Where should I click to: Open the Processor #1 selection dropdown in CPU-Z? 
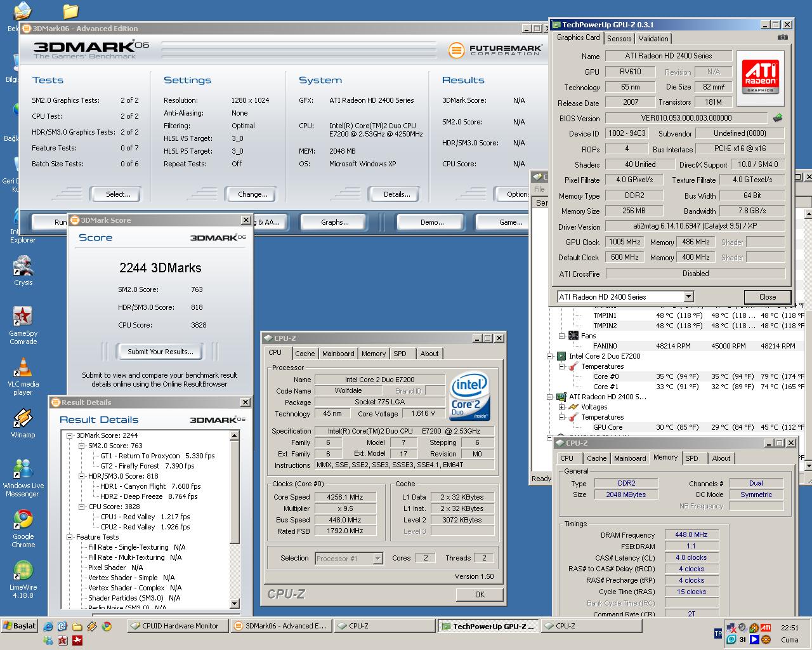(x=377, y=559)
